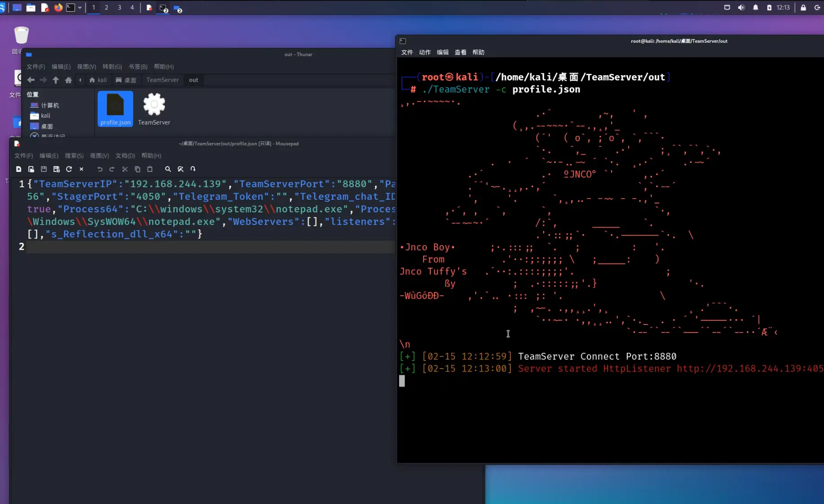This screenshot has width=824, height=504.
Task: Switch to workspace 4
Action: click(132, 8)
